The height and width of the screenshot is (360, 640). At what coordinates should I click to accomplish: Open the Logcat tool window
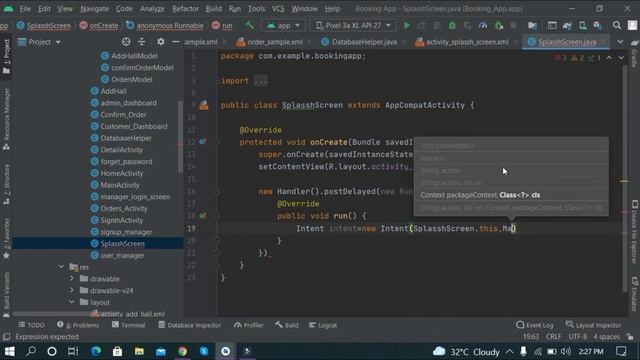(x=323, y=325)
